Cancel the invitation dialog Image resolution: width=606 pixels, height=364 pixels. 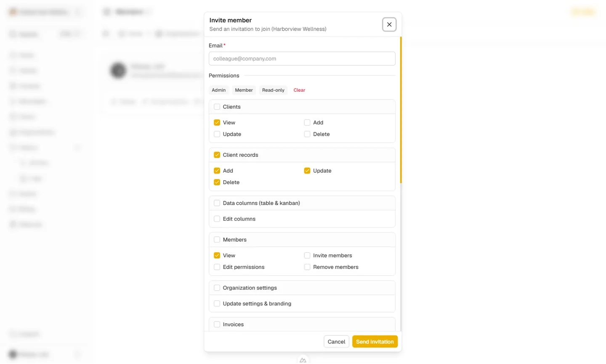click(336, 342)
